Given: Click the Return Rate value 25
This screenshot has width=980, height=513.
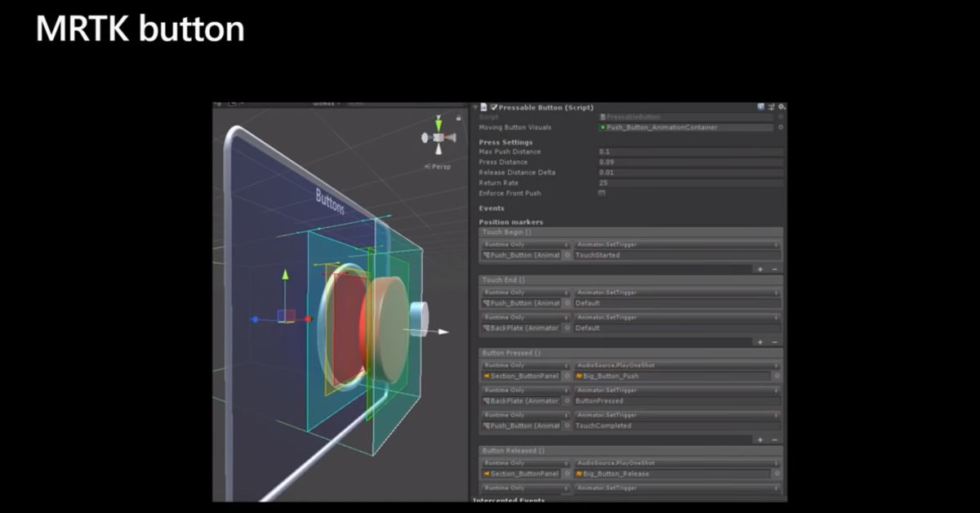Looking at the screenshot, I should [691, 183].
